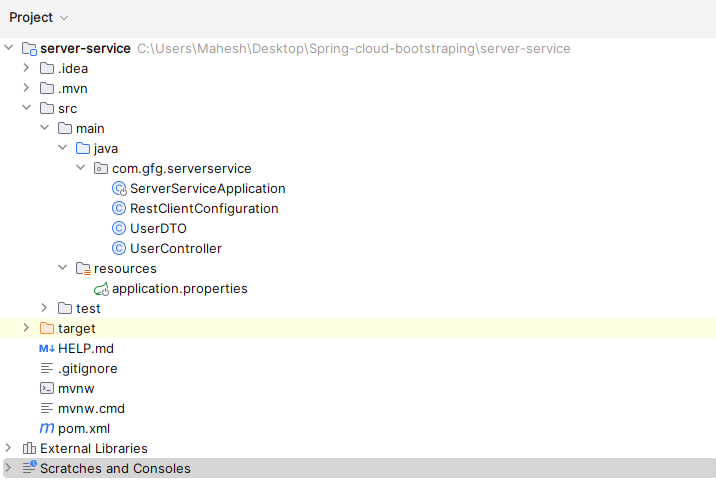Click the ServerServiceApplication class icon
Image resolution: width=716 pixels, height=492 pixels.
click(119, 188)
